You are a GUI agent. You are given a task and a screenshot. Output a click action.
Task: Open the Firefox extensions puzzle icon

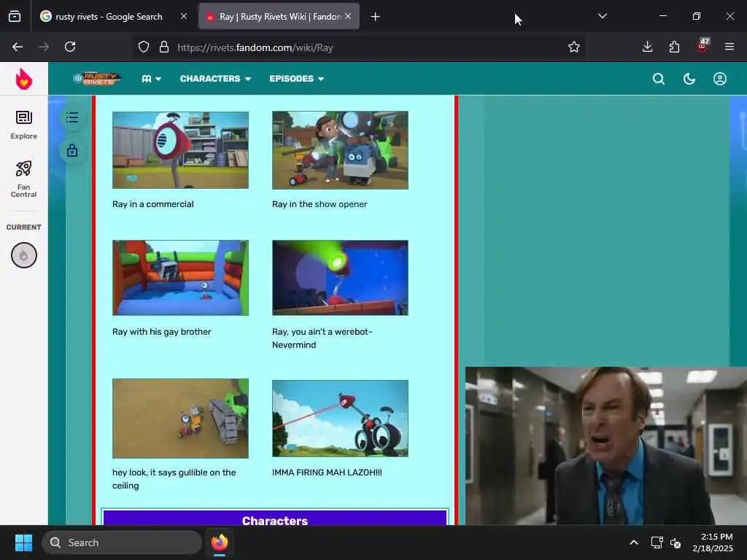click(x=674, y=47)
